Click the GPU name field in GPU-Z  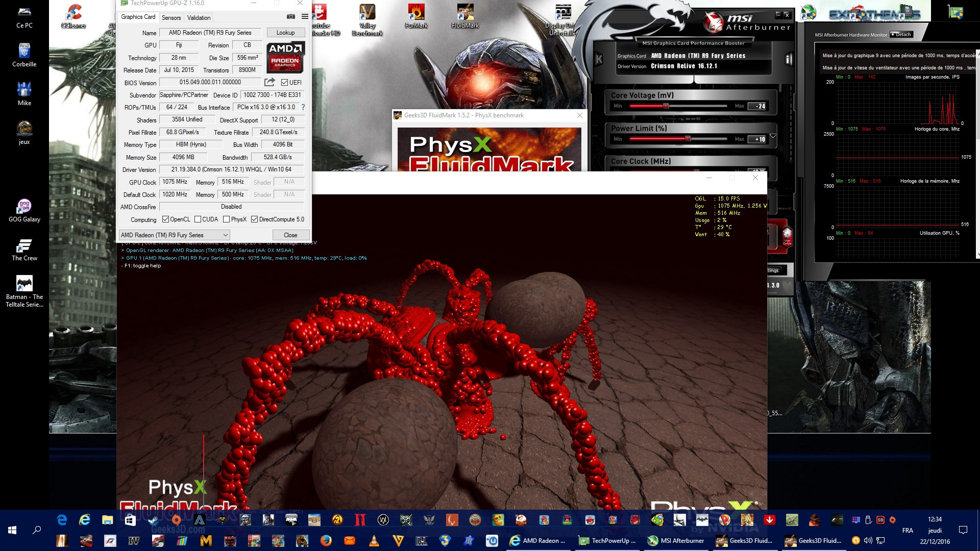(x=210, y=33)
